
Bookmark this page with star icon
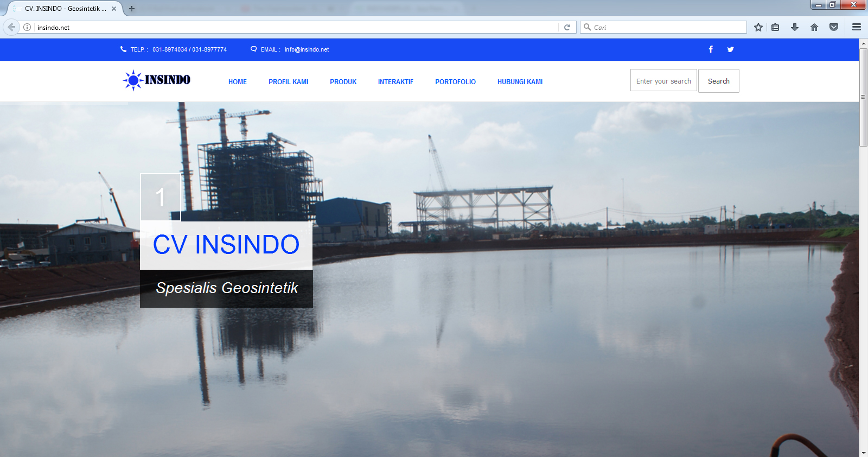(x=758, y=27)
